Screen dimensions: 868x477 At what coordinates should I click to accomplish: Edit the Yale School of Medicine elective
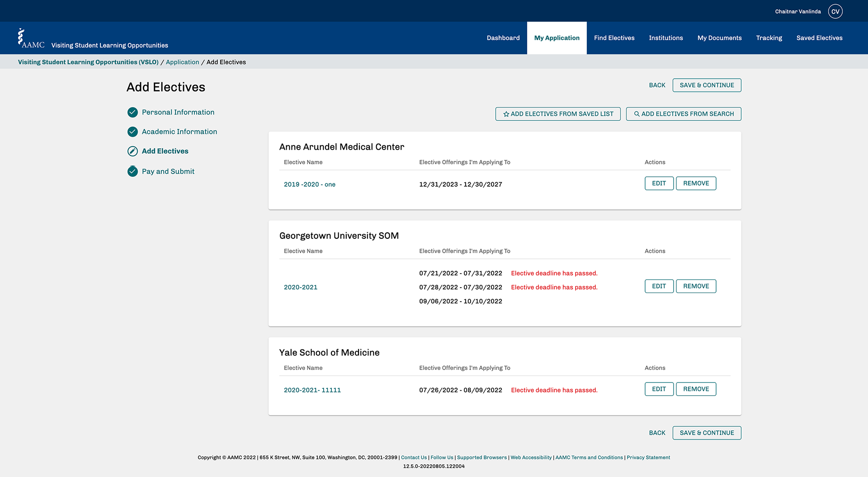pyautogui.click(x=659, y=389)
